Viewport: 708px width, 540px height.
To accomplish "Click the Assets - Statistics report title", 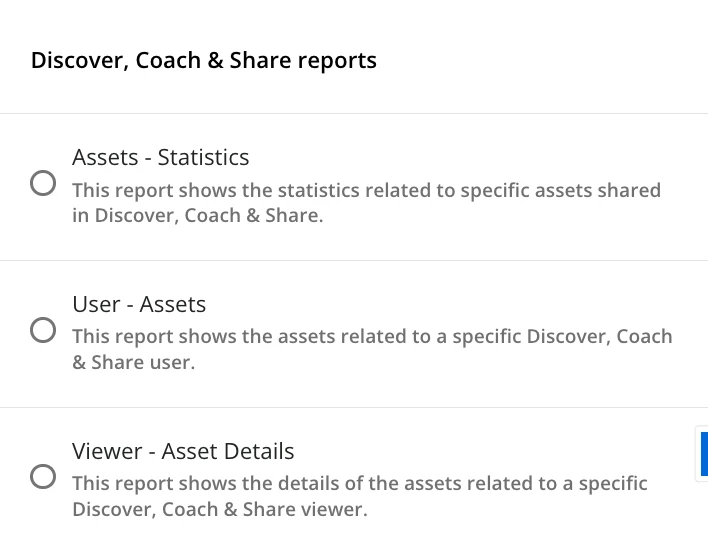I will (160, 158).
